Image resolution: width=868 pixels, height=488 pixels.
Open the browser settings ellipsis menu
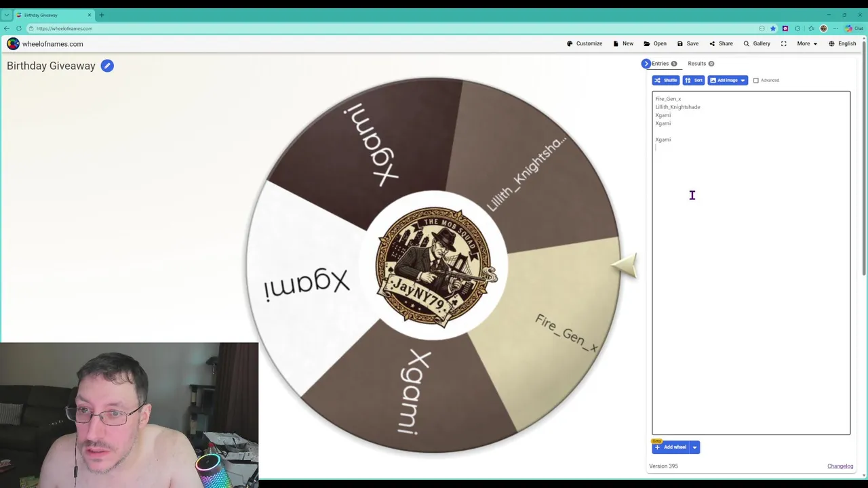point(835,28)
